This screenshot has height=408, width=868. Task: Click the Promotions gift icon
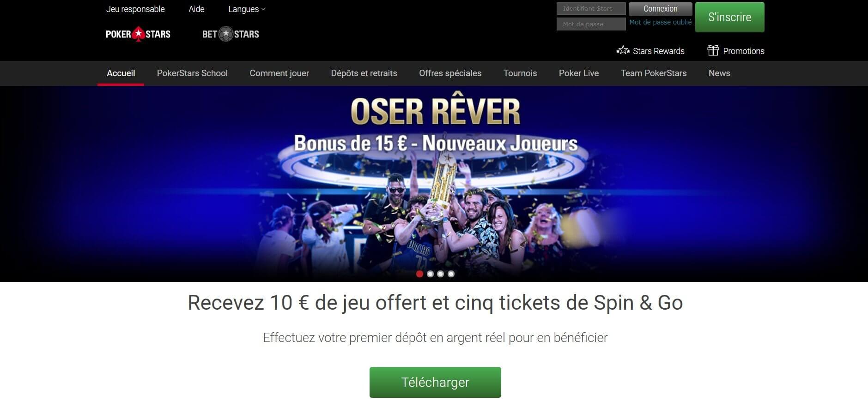[713, 50]
